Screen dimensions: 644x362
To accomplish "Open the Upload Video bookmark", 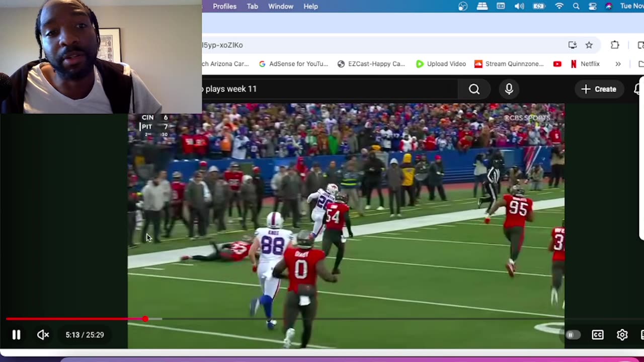I will point(441,64).
